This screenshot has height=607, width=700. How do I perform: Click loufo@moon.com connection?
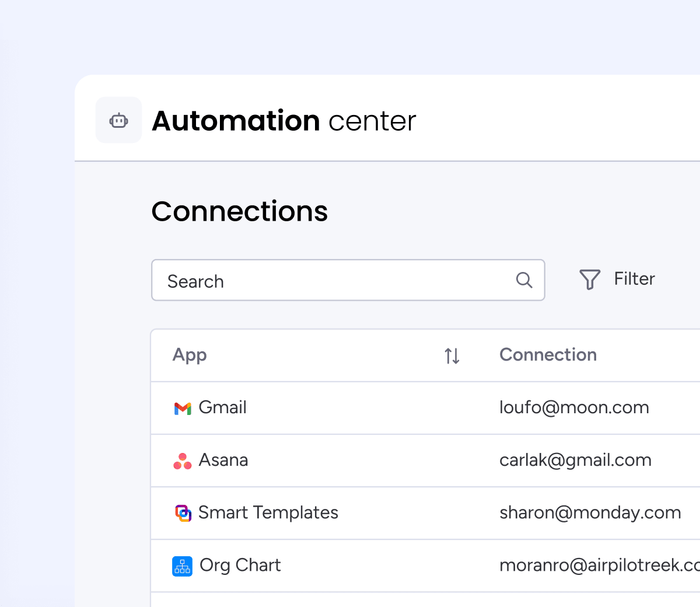pyautogui.click(x=574, y=407)
